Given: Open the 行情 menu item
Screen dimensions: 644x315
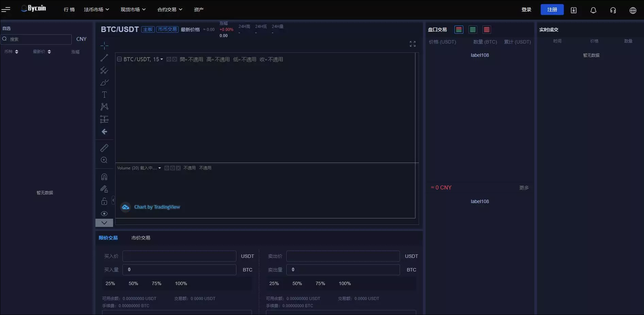Looking at the screenshot, I should pyautogui.click(x=69, y=9).
